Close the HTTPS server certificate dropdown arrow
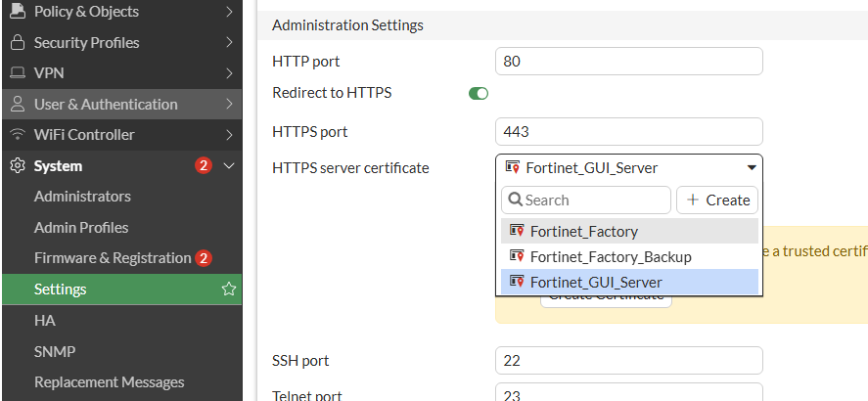This screenshot has height=401, width=868. point(752,167)
